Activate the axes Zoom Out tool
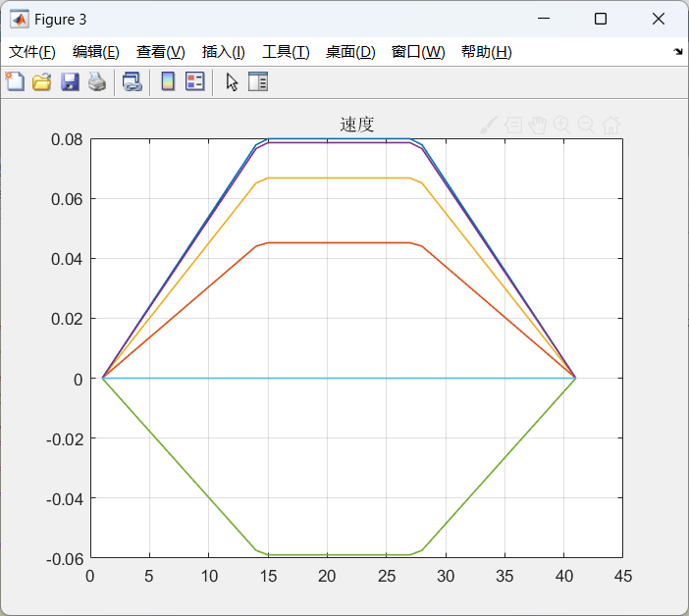 586,126
